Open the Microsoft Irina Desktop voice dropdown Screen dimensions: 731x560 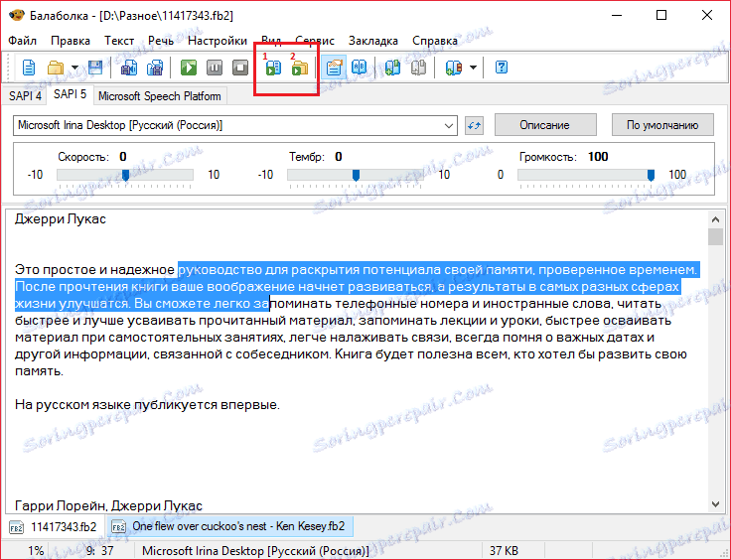(235, 125)
